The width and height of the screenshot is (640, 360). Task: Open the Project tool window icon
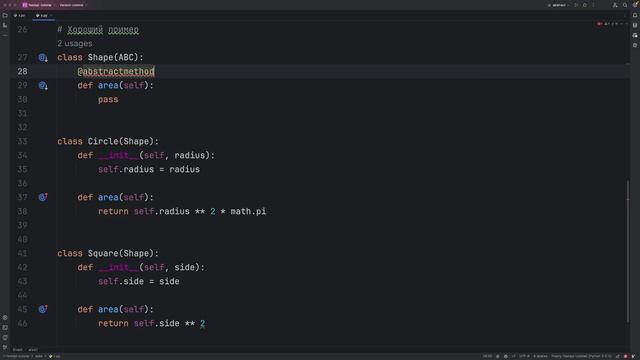click(x=5, y=16)
